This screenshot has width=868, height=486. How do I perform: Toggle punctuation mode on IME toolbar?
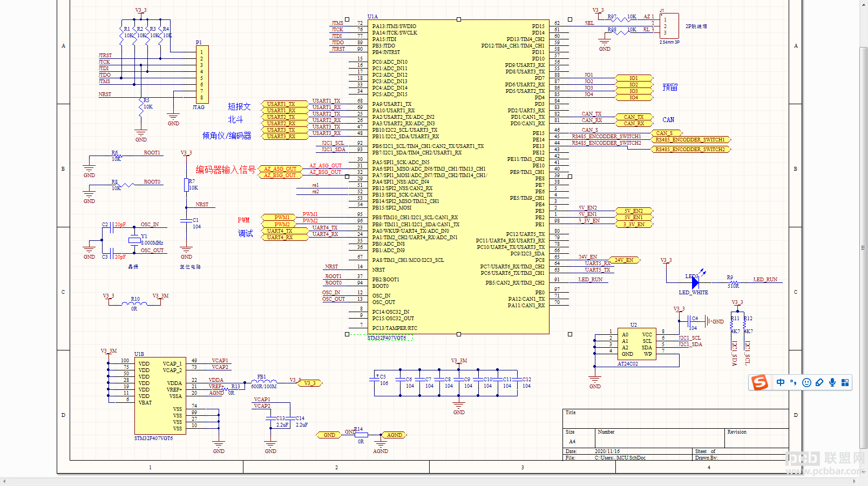(x=793, y=382)
